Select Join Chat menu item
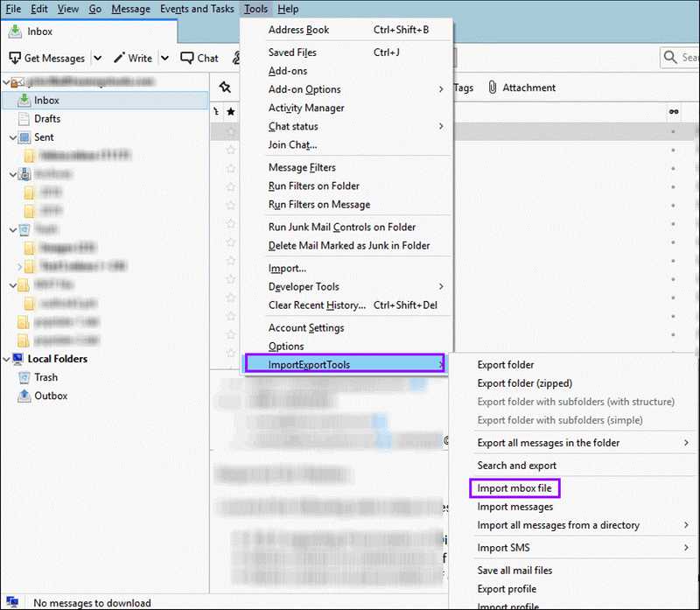Image resolution: width=700 pixels, height=610 pixels. tap(348, 144)
